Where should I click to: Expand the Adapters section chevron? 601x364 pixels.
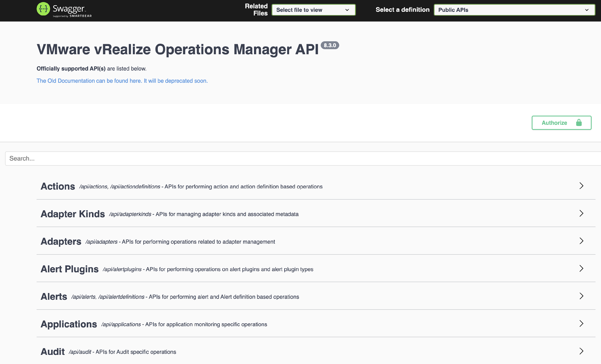(x=581, y=241)
